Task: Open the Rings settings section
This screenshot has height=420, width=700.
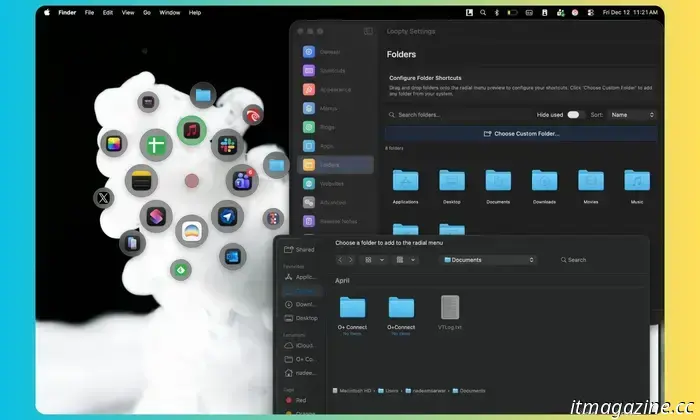Action: coord(336,127)
